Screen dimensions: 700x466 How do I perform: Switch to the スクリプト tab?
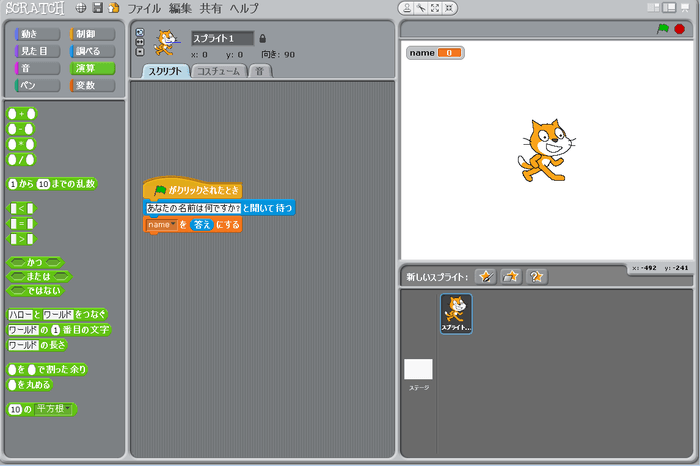[166, 71]
